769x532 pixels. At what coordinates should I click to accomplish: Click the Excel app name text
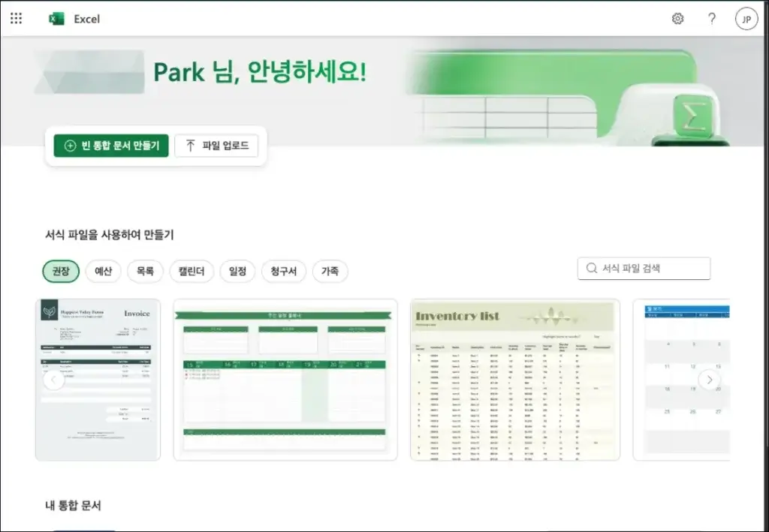[87, 19]
